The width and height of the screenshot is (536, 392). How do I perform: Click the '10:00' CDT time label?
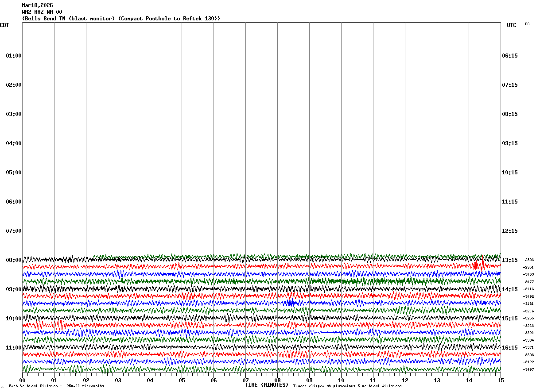tap(14, 319)
